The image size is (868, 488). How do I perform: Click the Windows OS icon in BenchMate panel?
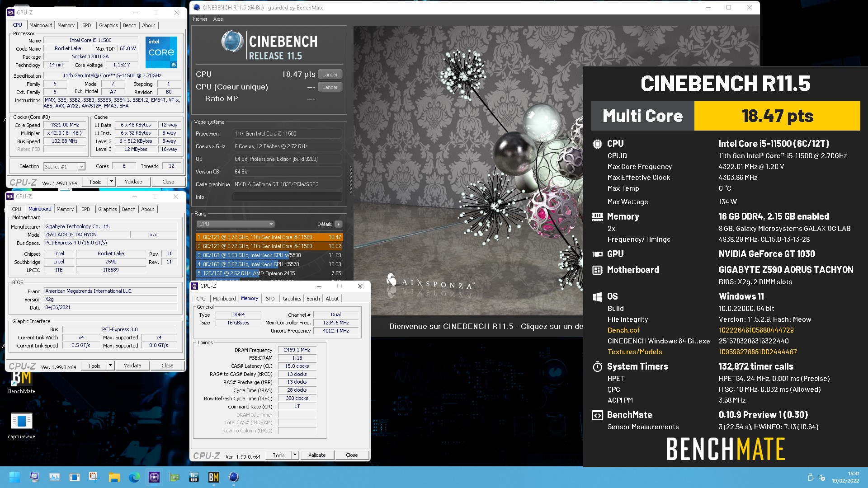click(x=597, y=296)
